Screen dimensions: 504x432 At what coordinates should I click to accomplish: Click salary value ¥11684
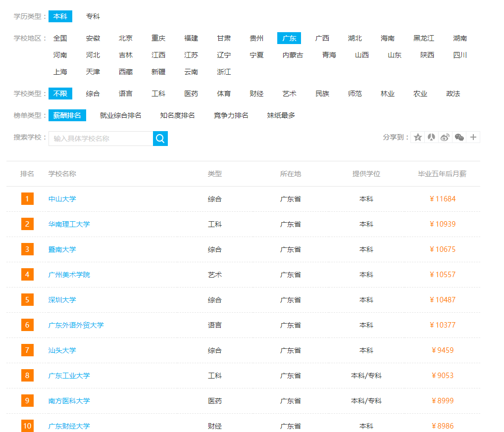pos(442,199)
